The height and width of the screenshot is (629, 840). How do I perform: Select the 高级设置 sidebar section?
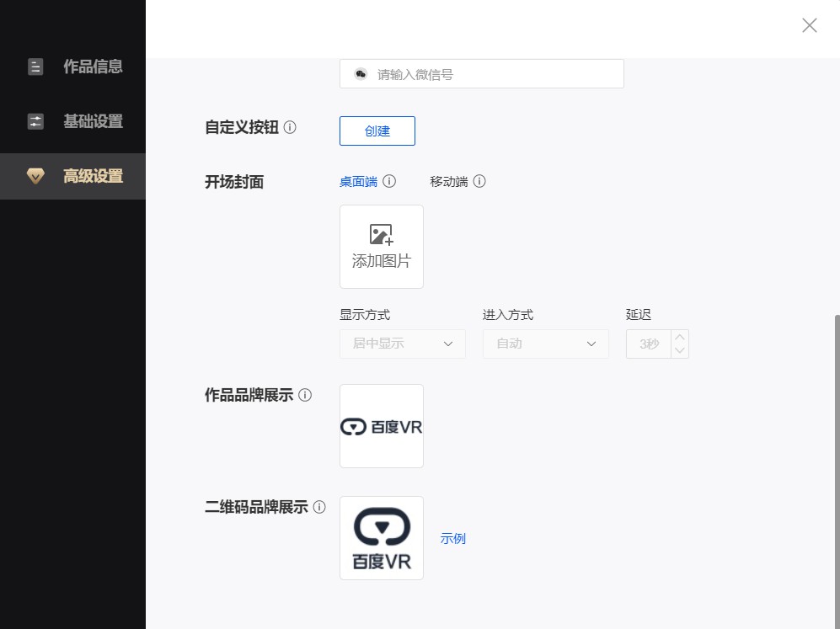[x=72, y=176]
